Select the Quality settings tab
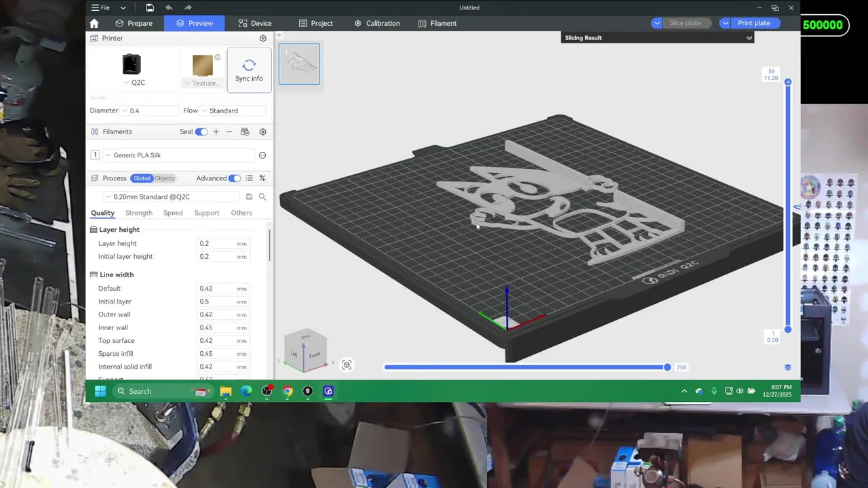The height and width of the screenshot is (488, 868). 103,213
